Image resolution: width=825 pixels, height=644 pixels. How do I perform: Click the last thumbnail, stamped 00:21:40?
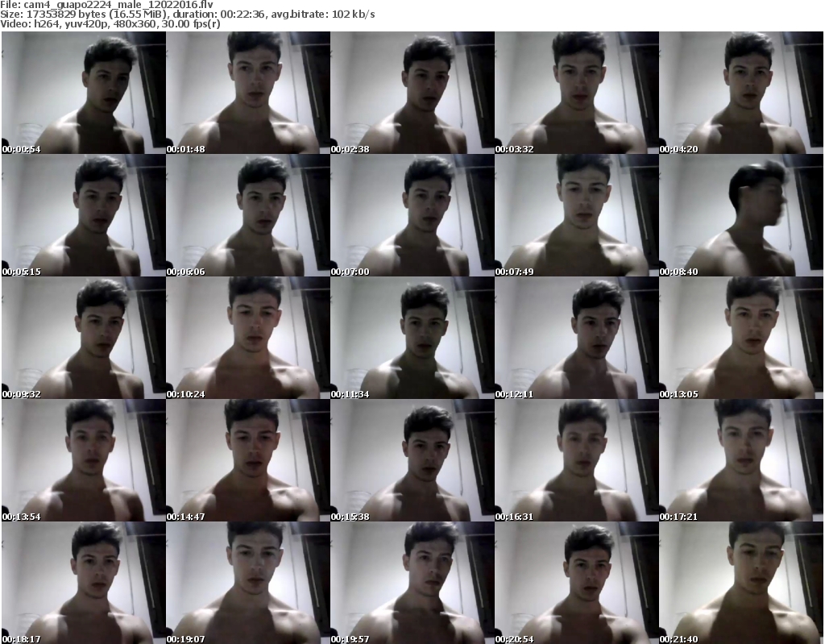pyautogui.click(x=741, y=583)
